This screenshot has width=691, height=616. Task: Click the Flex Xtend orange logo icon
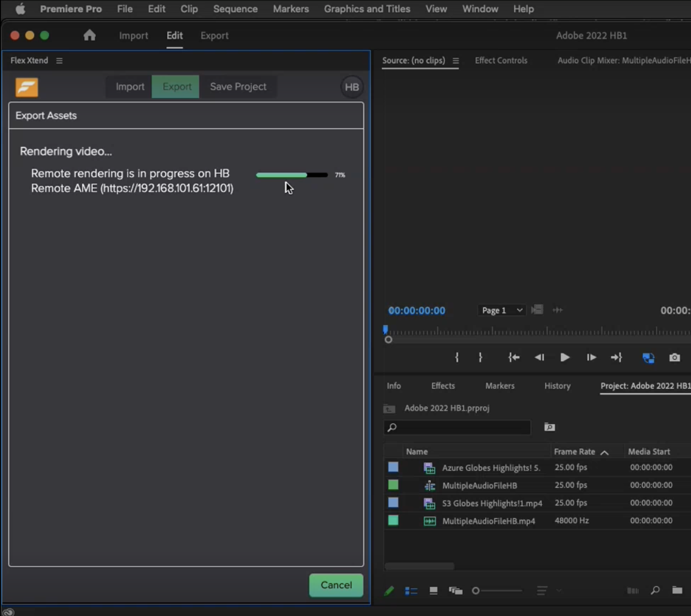pyautogui.click(x=27, y=87)
